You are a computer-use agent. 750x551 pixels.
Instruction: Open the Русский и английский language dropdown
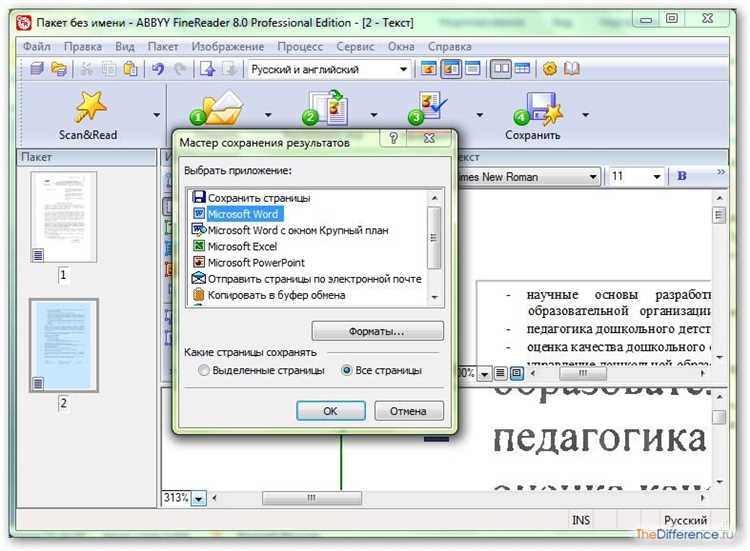(x=403, y=70)
